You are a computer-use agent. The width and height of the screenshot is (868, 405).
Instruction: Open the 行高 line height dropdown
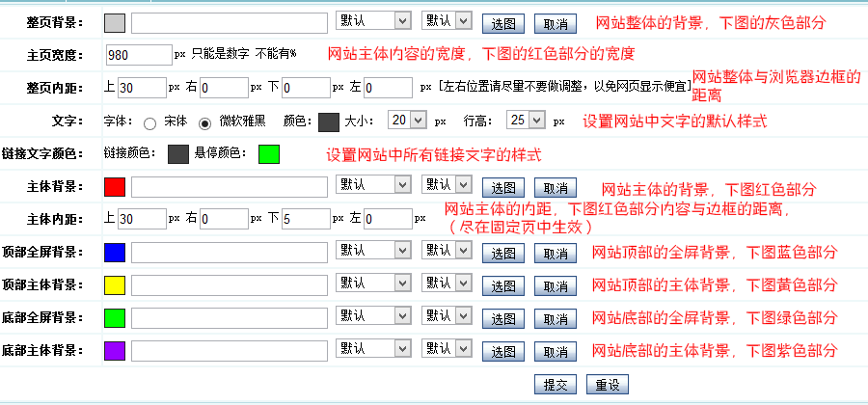pos(528,121)
